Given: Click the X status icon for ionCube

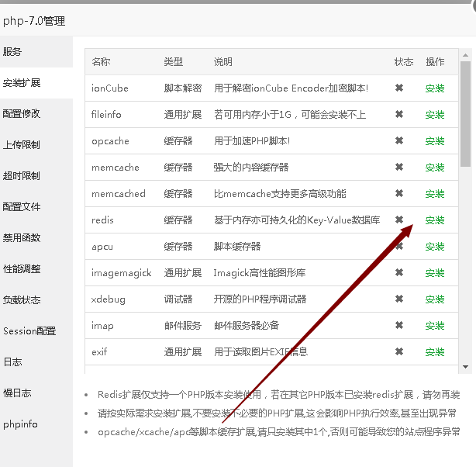Looking at the screenshot, I should [x=399, y=88].
